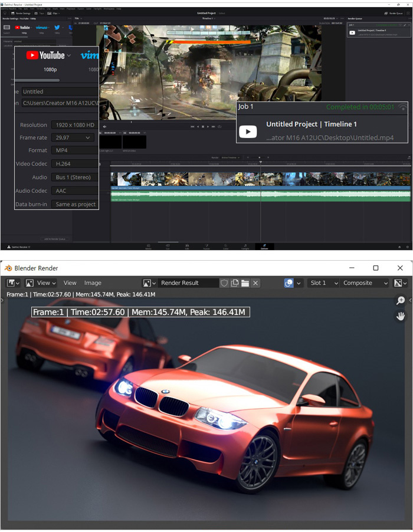Toggle the gizmo display button in Blender
Screen dimensions: 413x532
pyautogui.click(x=289, y=283)
